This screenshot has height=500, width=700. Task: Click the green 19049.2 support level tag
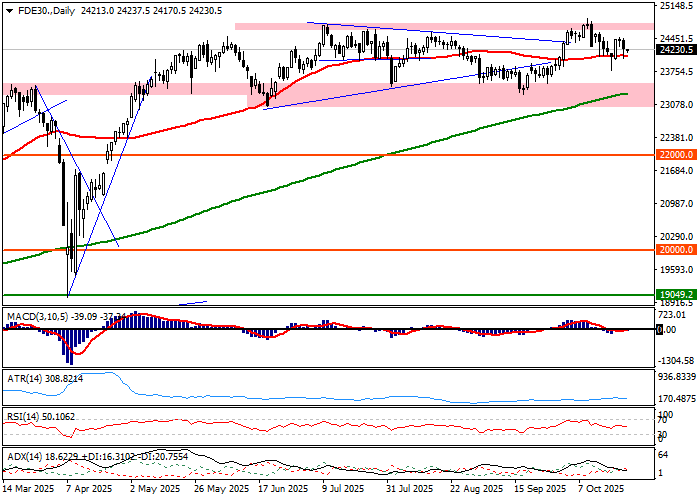[x=676, y=295]
